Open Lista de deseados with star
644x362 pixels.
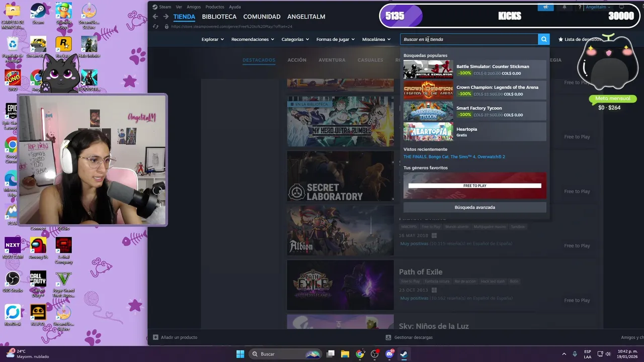[580, 39]
